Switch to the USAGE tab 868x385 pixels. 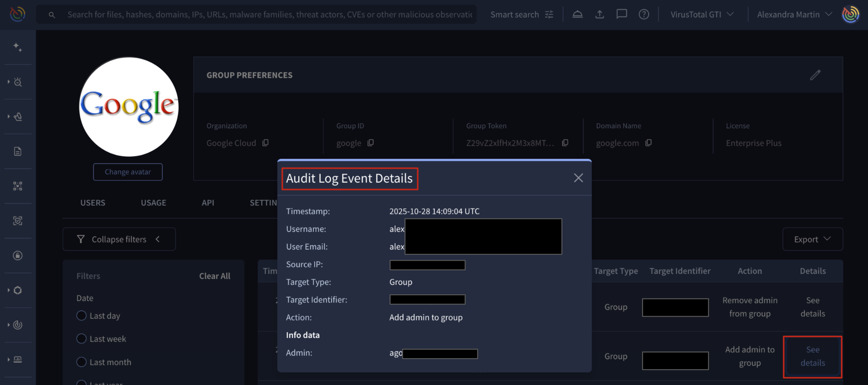(x=153, y=203)
